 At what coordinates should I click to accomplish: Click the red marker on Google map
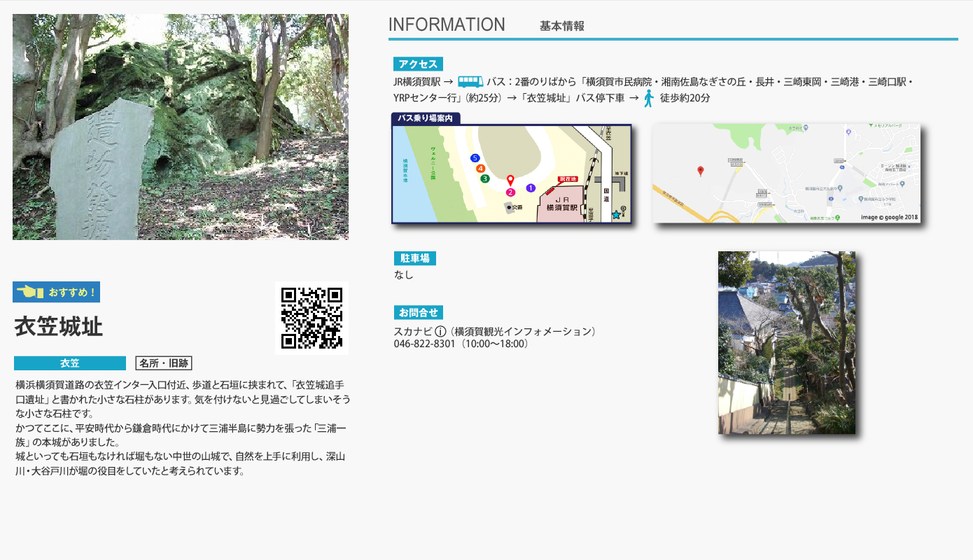[x=700, y=171]
